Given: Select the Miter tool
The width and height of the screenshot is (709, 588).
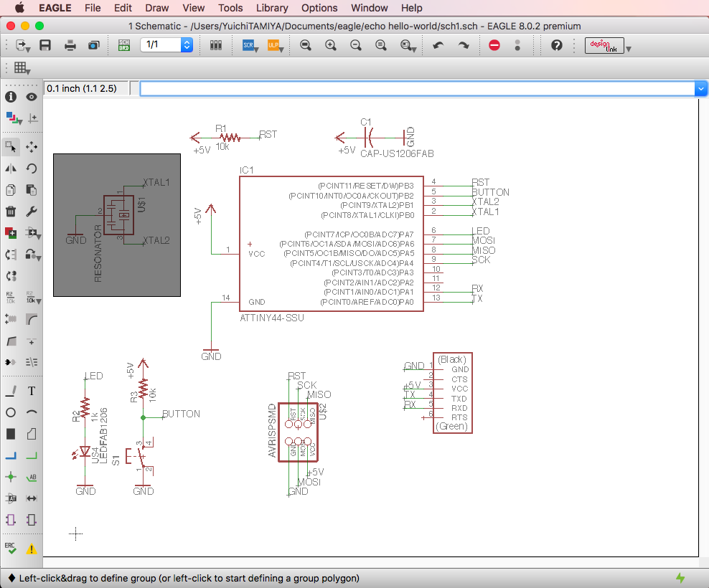Looking at the screenshot, I should (31, 319).
